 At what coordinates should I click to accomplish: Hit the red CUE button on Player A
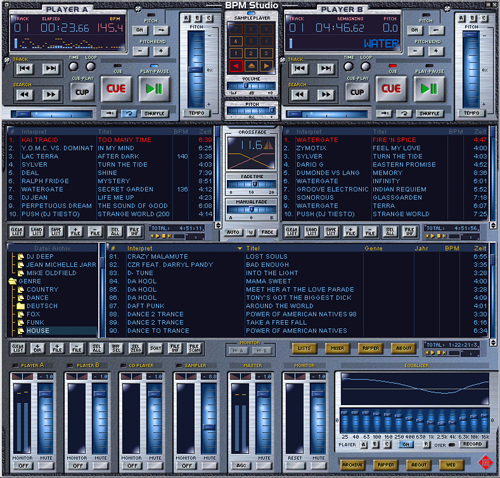(x=116, y=89)
